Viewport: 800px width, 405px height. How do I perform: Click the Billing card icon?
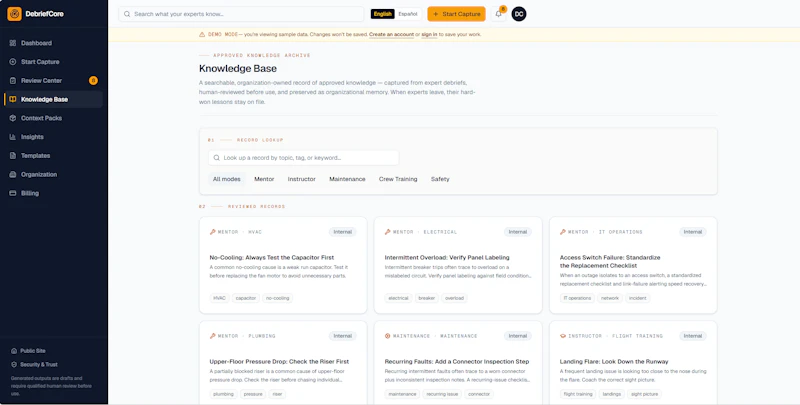[x=13, y=193]
